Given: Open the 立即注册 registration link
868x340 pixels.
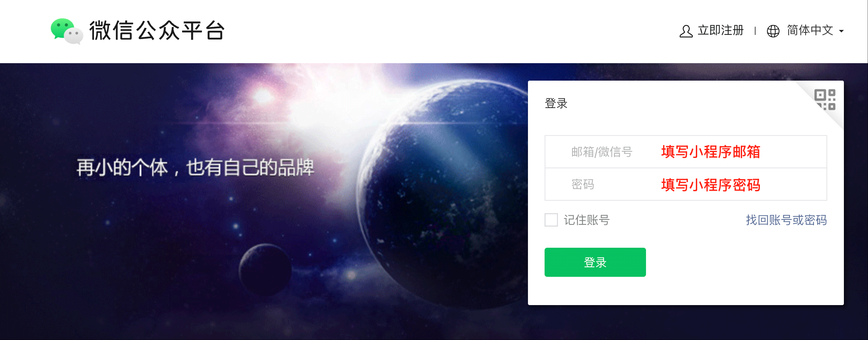Looking at the screenshot, I should point(720,30).
